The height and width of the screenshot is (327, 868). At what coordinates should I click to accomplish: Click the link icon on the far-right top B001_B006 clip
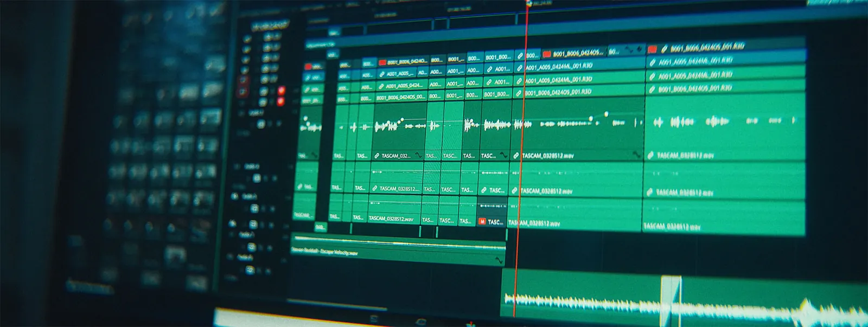[x=664, y=49]
